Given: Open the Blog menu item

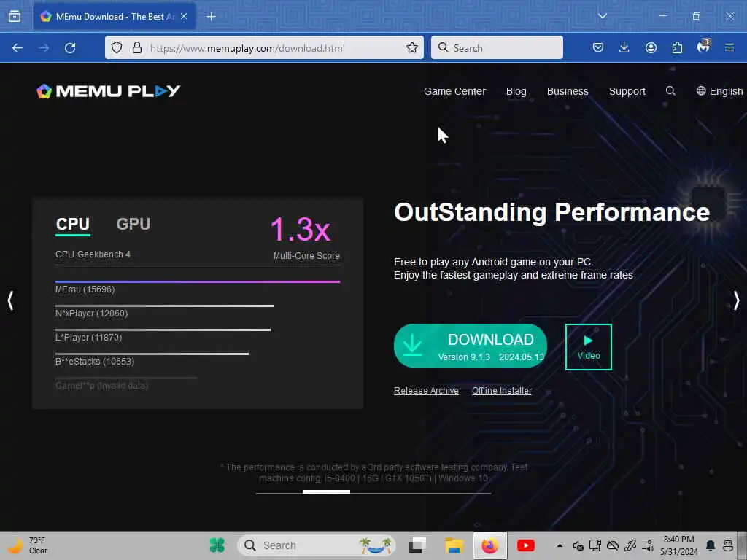Looking at the screenshot, I should tap(516, 91).
